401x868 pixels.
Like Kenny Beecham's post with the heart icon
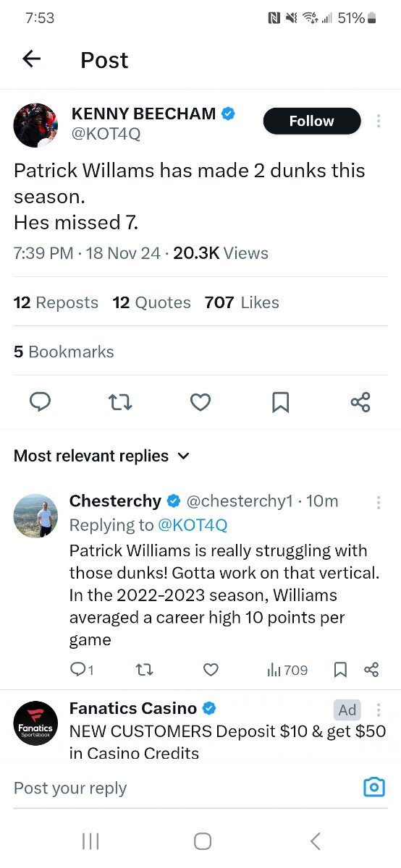pos(200,402)
